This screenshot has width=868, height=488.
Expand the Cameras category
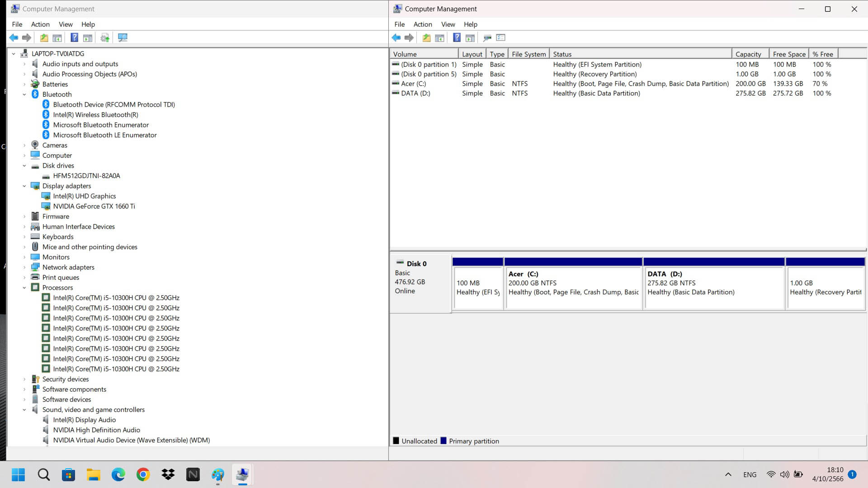click(24, 145)
